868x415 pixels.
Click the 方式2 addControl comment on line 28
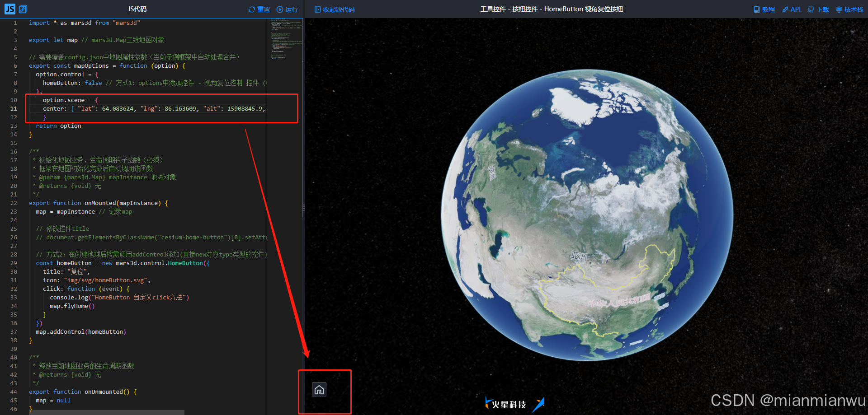[x=151, y=254]
